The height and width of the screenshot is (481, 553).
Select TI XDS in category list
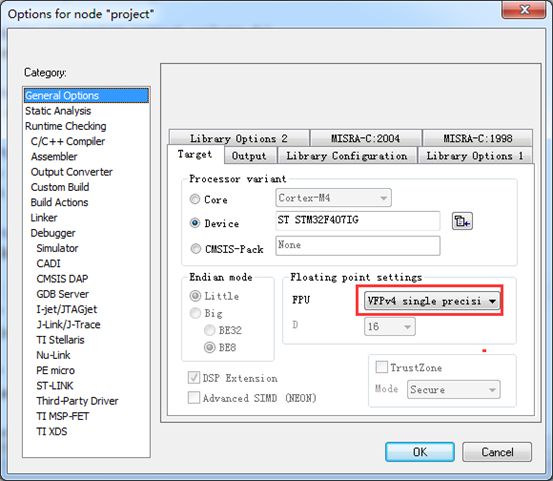(x=51, y=432)
